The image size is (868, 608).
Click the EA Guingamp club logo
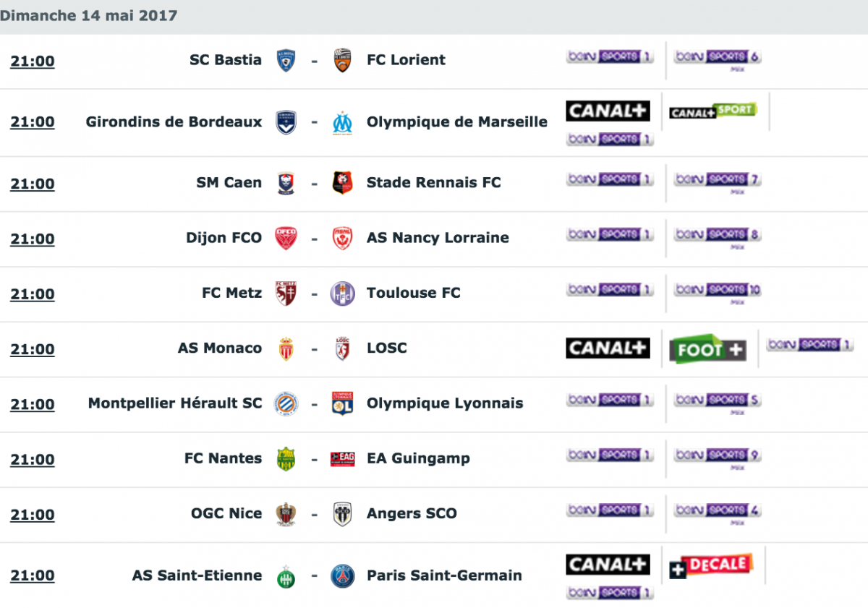coord(343,458)
